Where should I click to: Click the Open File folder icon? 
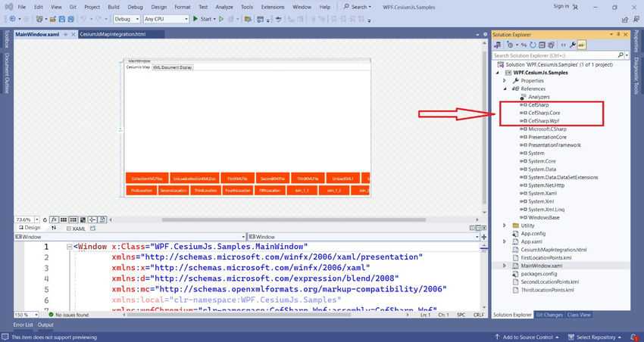[52, 19]
